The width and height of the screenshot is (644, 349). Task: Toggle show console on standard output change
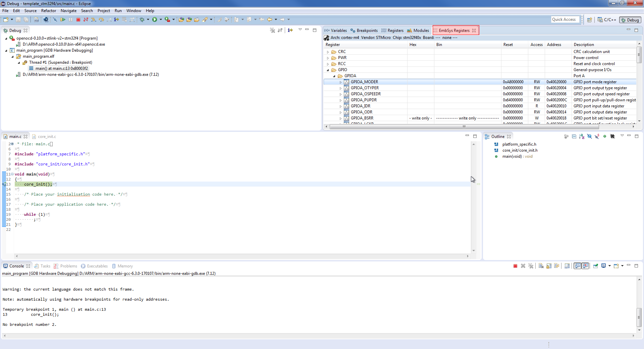[x=578, y=266]
